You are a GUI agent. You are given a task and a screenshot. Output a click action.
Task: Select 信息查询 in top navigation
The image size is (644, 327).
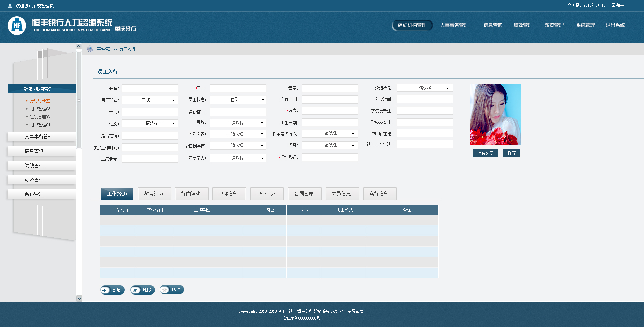[x=493, y=25]
